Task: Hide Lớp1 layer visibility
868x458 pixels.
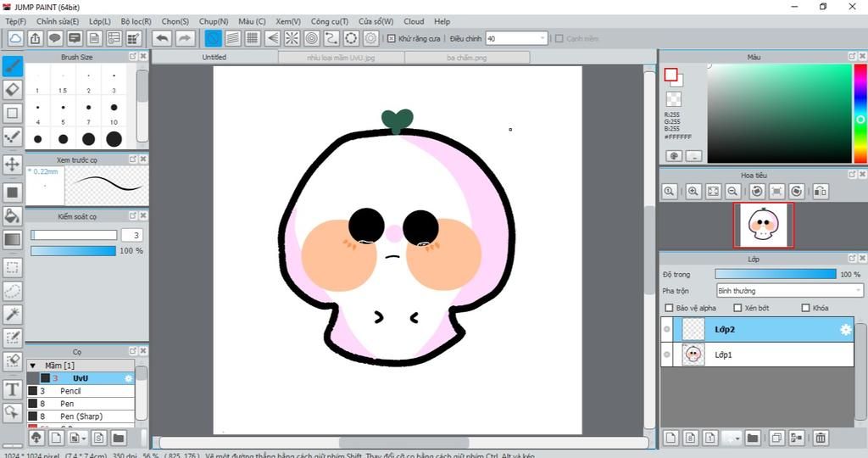Action: pyautogui.click(x=666, y=355)
